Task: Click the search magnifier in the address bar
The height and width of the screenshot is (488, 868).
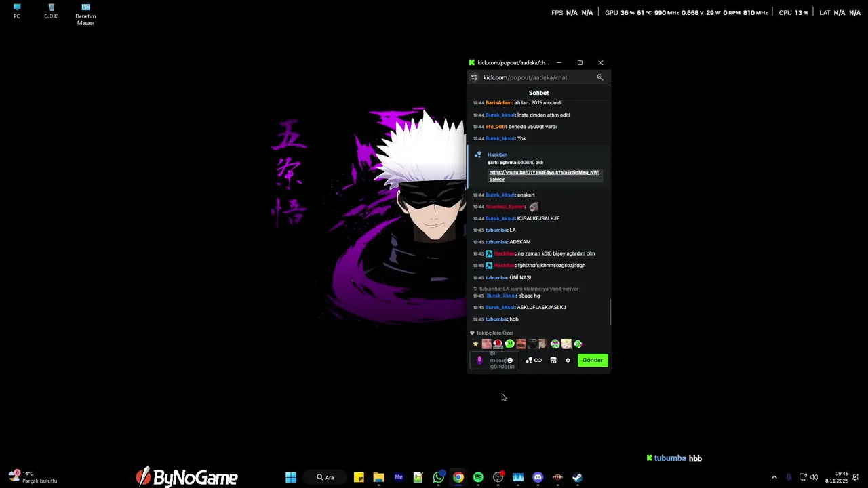Action: (x=600, y=77)
